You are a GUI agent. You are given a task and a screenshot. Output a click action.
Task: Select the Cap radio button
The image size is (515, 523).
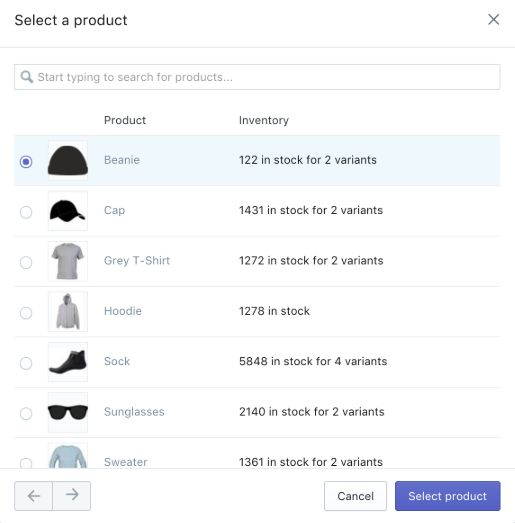tap(26, 212)
